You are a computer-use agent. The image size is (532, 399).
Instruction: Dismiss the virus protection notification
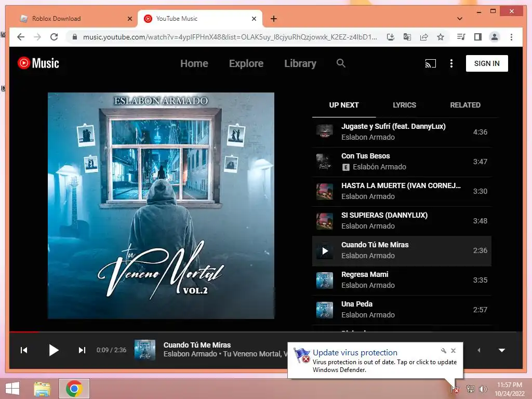(453, 351)
